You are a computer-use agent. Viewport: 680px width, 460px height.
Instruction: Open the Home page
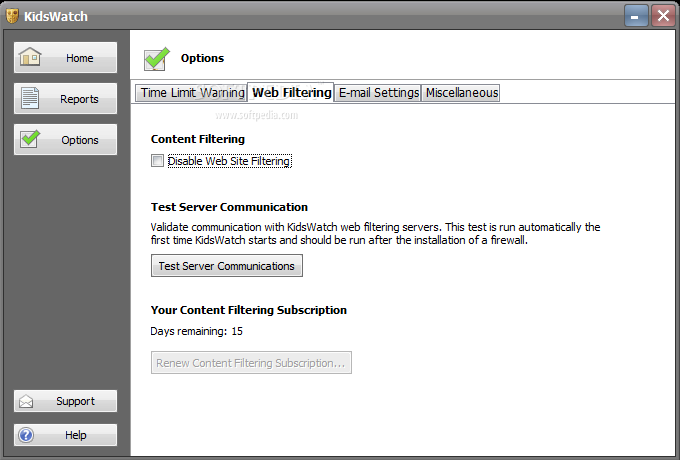coord(65,57)
